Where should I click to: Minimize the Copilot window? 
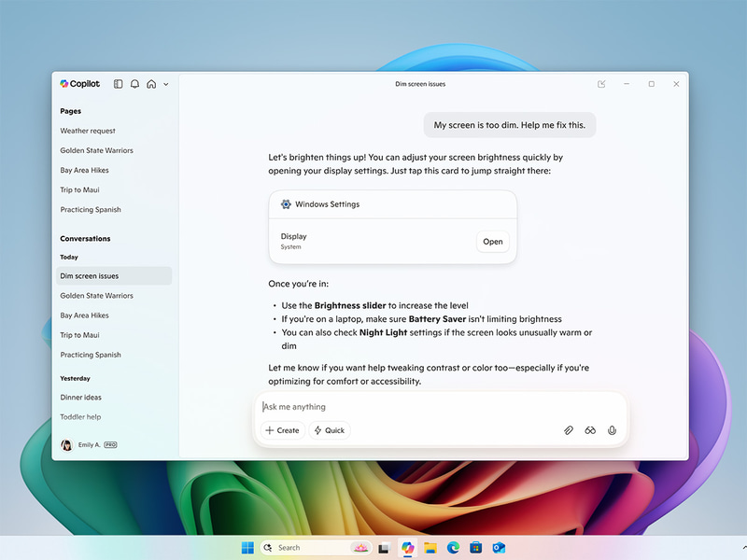click(x=627, y=84)
